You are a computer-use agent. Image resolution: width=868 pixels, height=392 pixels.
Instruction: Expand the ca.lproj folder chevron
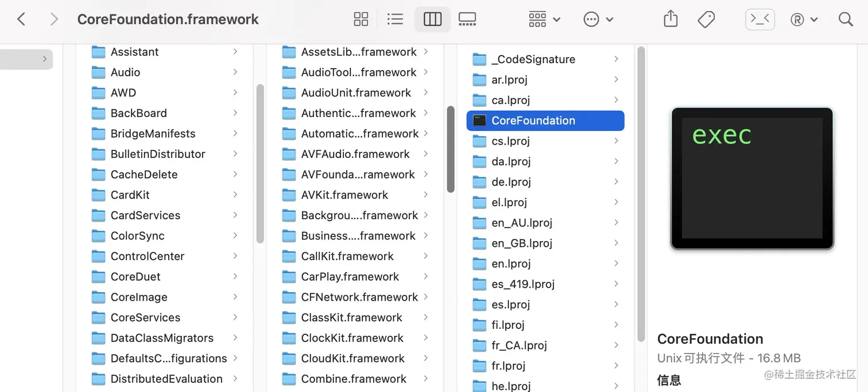pyautogui.click(x=616, y=100)
